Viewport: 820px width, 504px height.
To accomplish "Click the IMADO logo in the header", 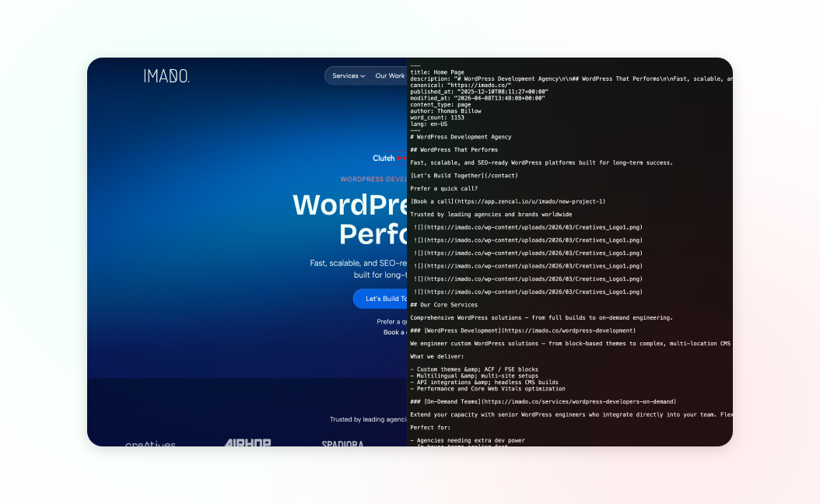I will click(x=166, y=75).
